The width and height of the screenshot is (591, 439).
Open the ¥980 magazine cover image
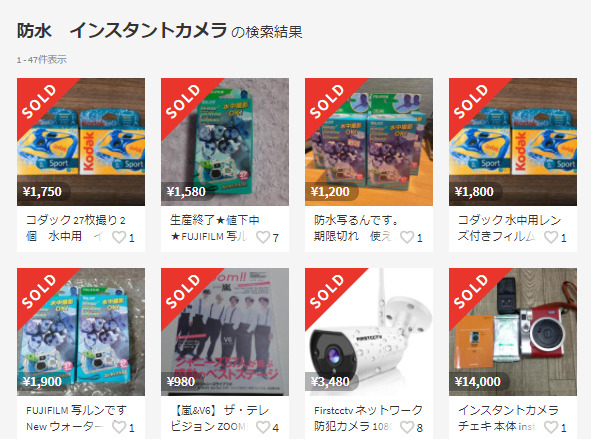click(225, 332)
